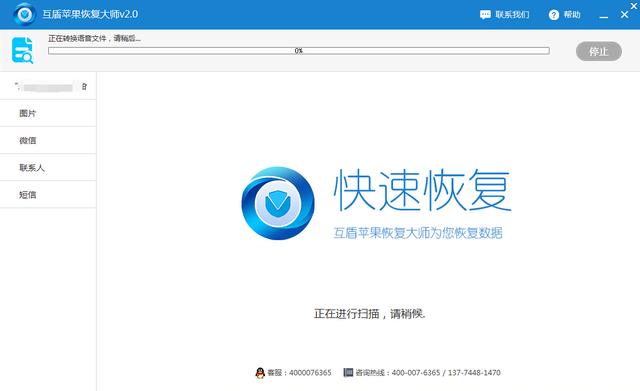Close the recovery app window

coord(624,15)
